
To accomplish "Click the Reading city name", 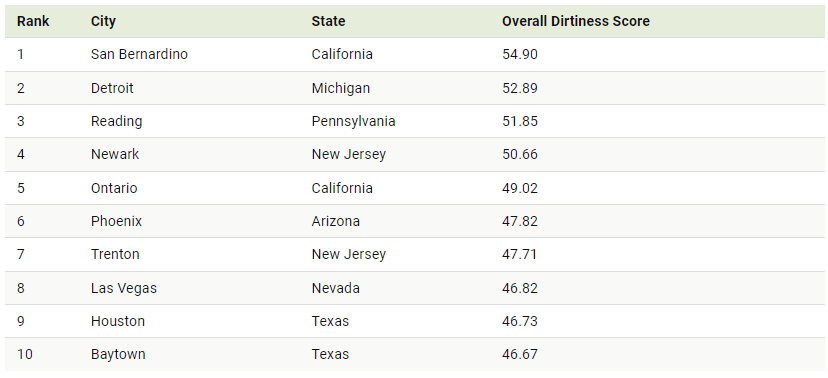I will [116, 121].
